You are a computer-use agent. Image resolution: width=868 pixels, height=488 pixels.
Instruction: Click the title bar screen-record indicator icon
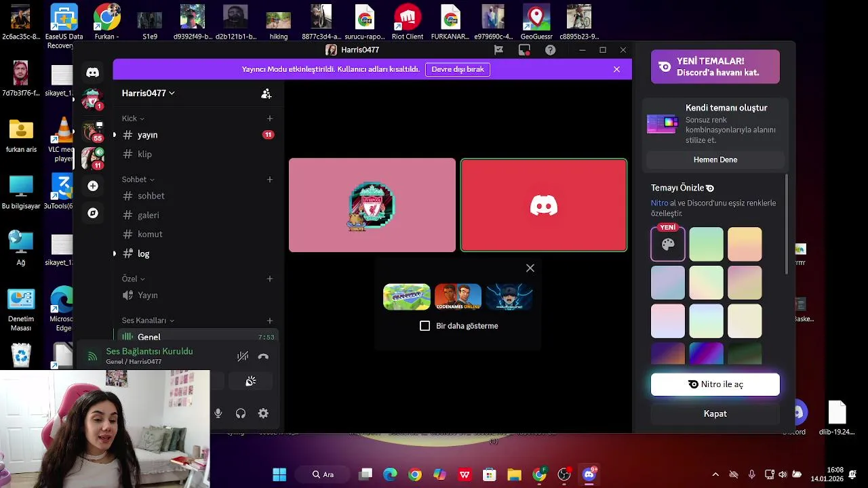[x=524, y=50]
